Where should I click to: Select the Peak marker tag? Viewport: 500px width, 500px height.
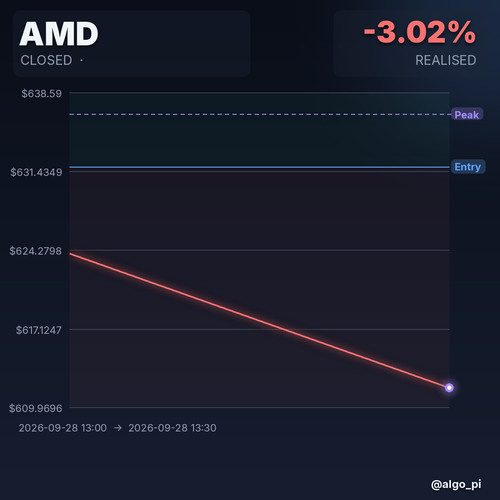pyautogui.click(x=467, y=115)
